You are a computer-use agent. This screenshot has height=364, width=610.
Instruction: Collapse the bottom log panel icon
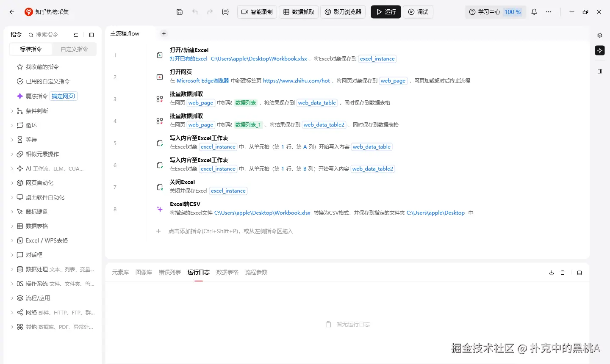tap(579, 273)
